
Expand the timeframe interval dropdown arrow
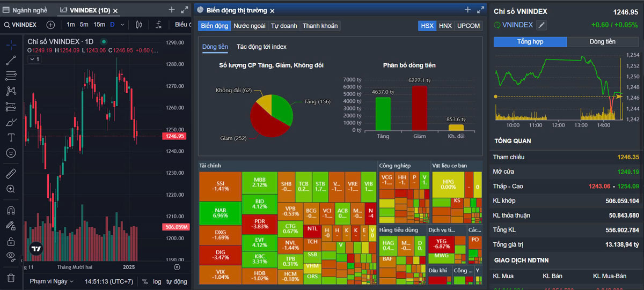[x=122, y=25]
